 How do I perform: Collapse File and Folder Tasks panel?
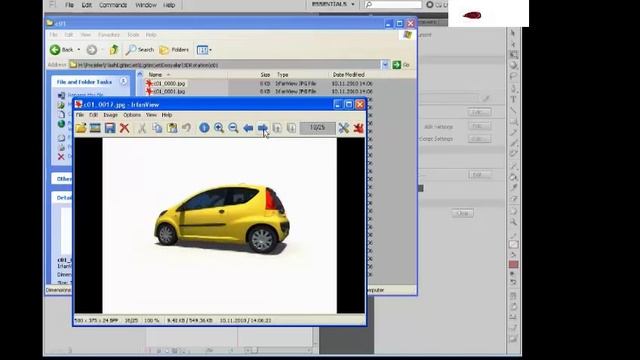point(123,82)
